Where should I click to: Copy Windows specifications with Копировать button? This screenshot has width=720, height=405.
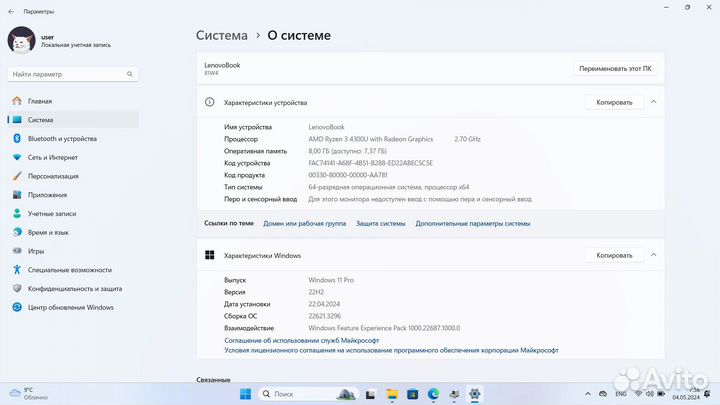(614, 255)
